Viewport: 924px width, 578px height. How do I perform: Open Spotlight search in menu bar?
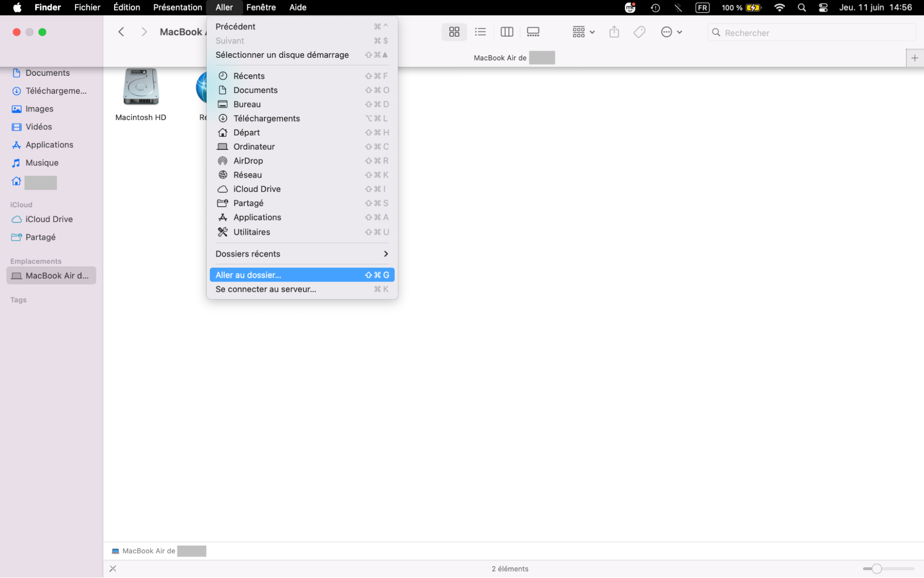point(802,7)
